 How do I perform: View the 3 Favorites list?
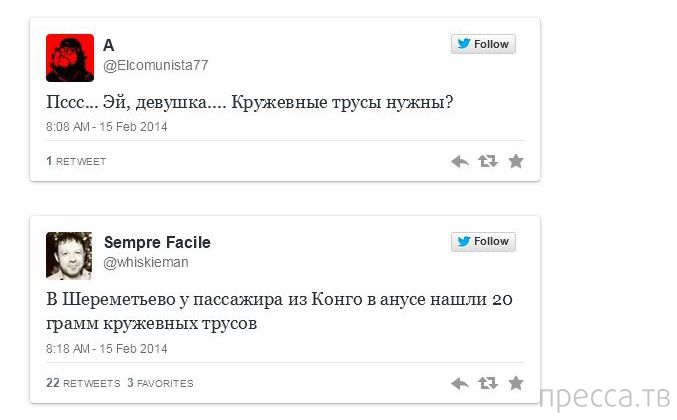click(160, 383)
